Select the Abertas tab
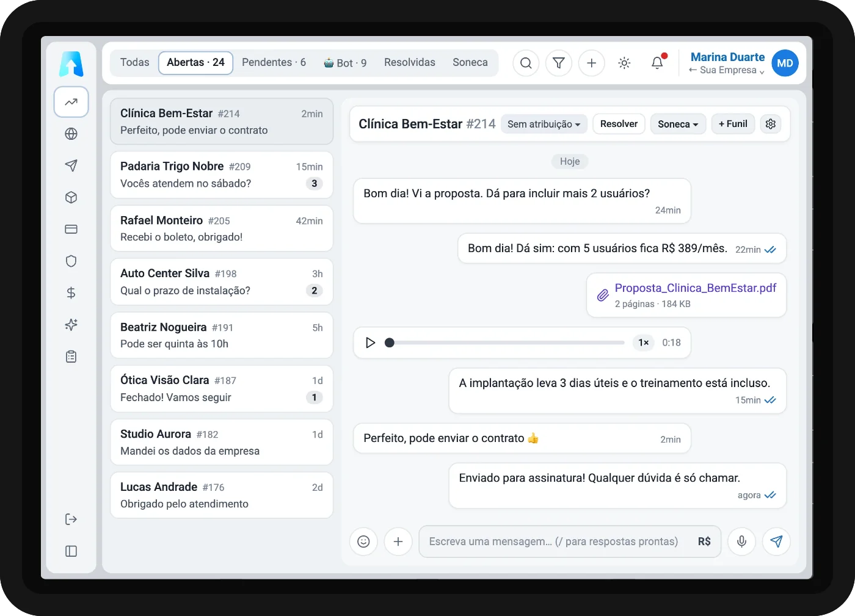 click(x=195, y=62)
